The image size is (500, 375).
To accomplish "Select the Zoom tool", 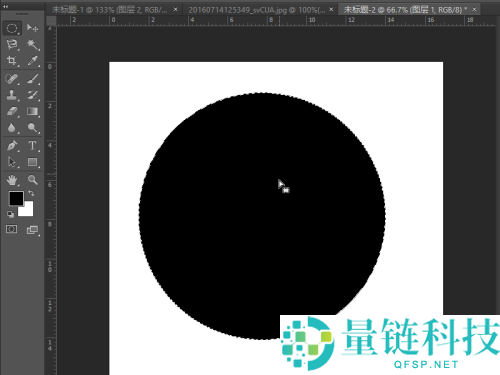I will (32, 180).
